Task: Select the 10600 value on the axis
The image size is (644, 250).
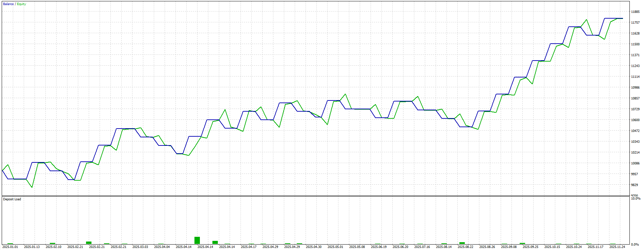Action: pos(635,120)
